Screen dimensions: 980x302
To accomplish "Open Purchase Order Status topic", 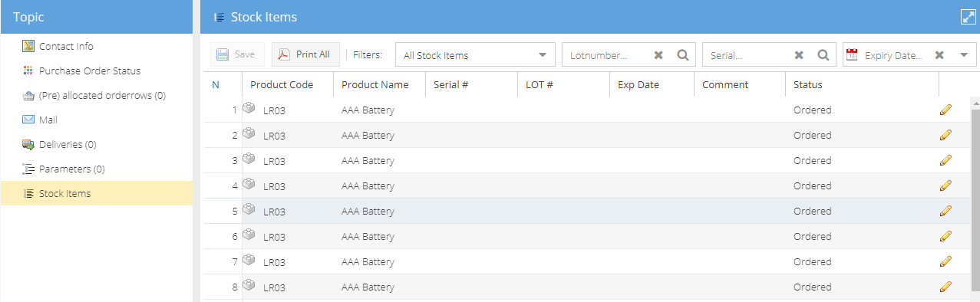I will click(x=90, y=71).
